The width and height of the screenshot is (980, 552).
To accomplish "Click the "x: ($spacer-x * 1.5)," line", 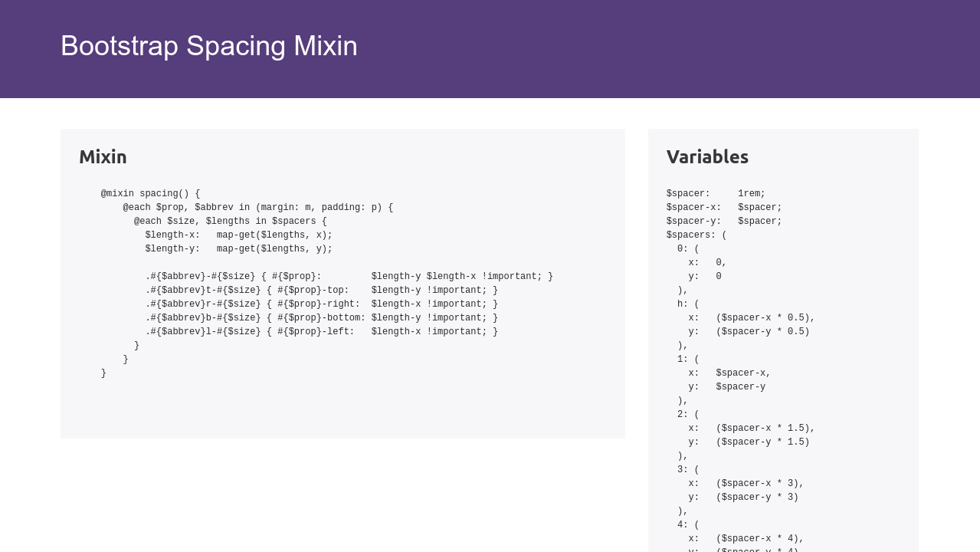I will coord(751,429).
